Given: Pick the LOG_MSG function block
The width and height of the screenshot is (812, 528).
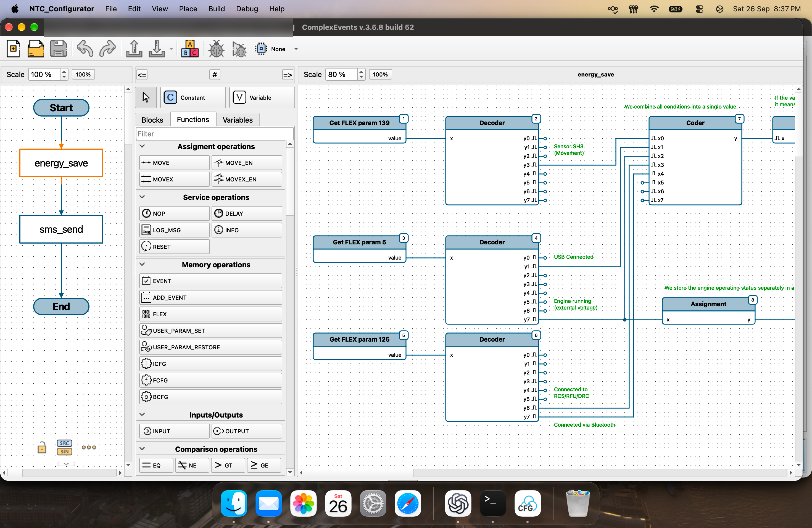Looking at the screenshot, I should coord(174,230).
